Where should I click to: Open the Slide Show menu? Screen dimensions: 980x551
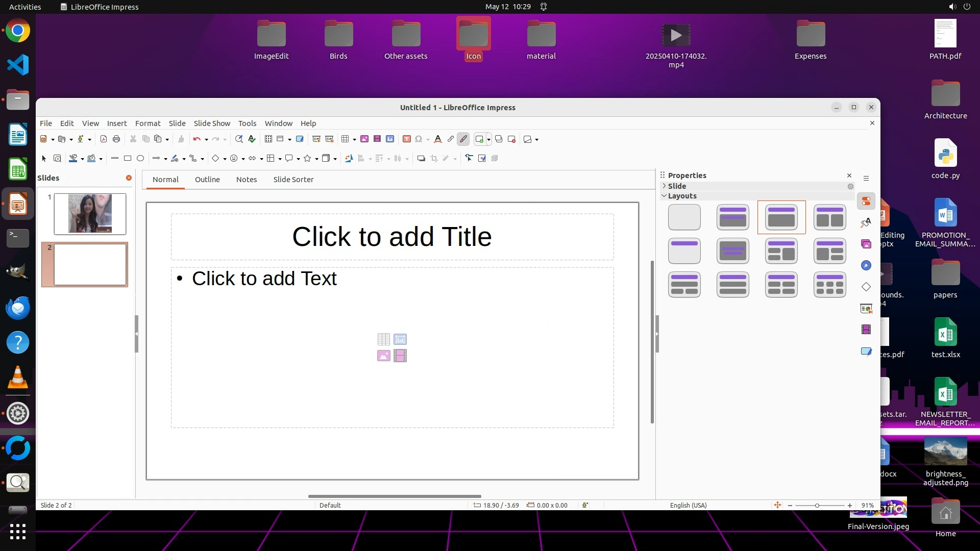pyautogui.click(x=212, y=123)
